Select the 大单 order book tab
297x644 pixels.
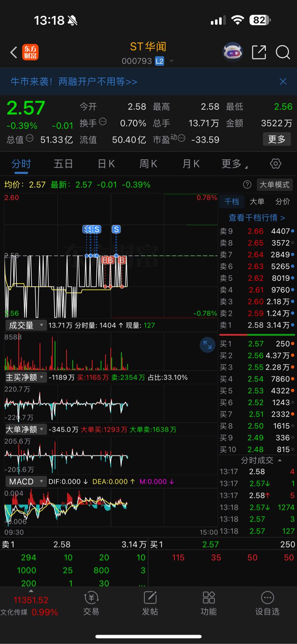click(x=257, y=202)
